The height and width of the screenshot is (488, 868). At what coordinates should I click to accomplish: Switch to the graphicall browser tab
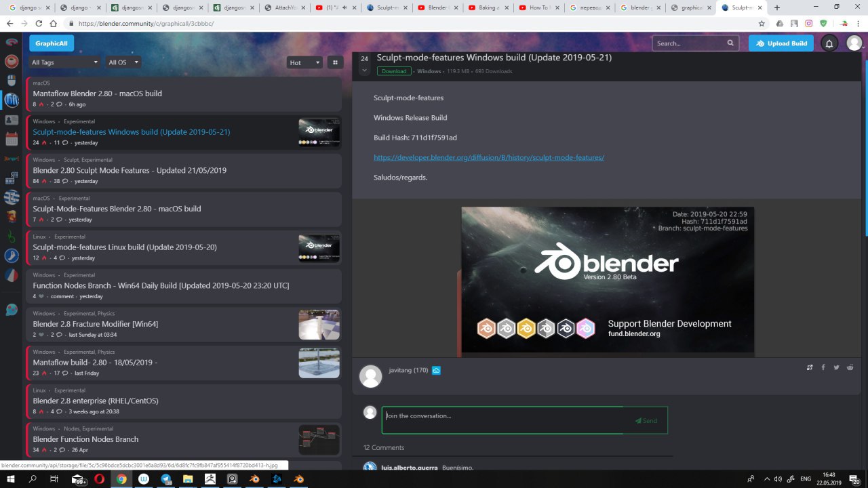(693, 7)
